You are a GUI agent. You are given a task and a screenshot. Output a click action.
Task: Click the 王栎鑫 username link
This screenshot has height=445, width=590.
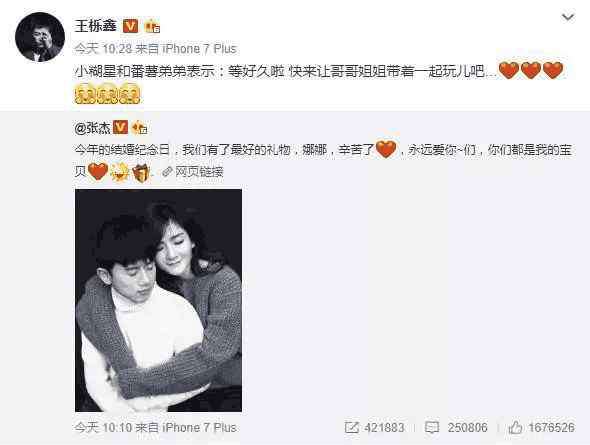(96, 26)
